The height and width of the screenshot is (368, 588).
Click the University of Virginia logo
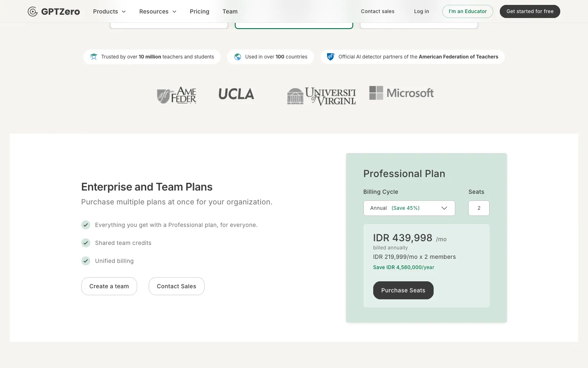tap(321, 96)
